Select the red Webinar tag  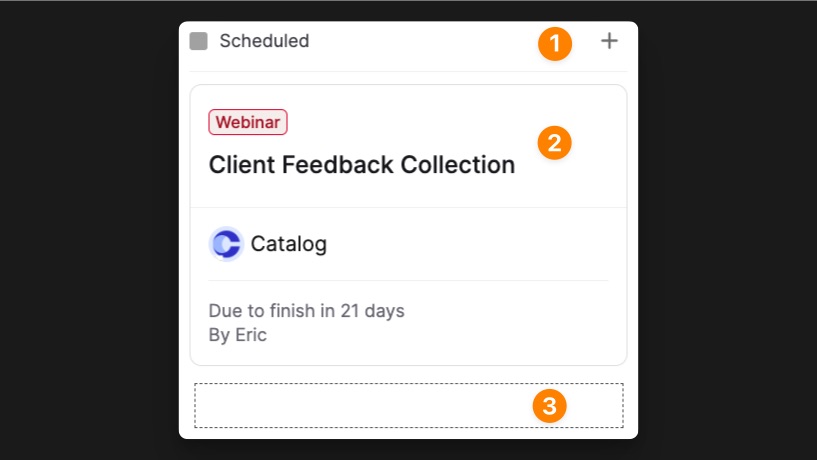tap(248, 122)
